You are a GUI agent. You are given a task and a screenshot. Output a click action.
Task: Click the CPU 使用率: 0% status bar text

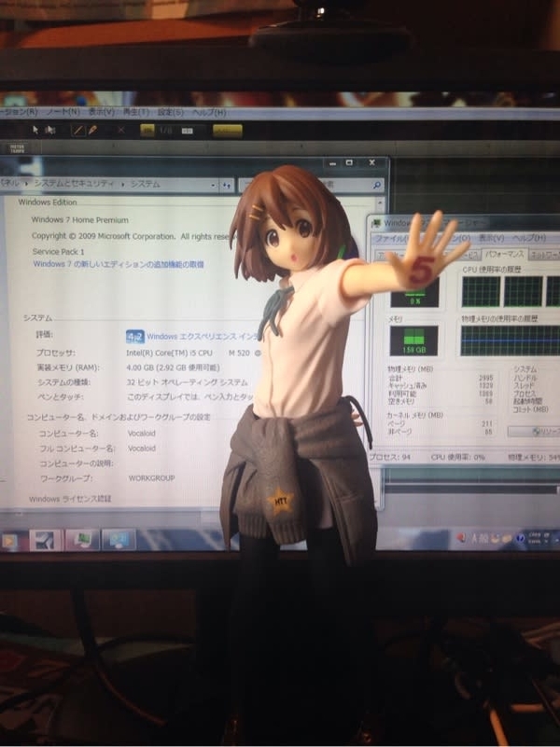457,457
